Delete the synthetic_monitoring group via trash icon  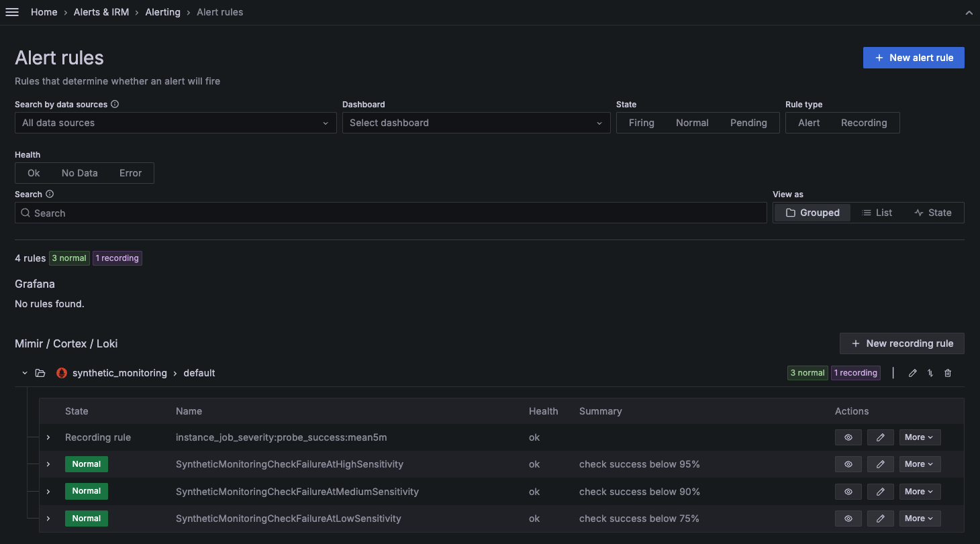click(947, 373)
